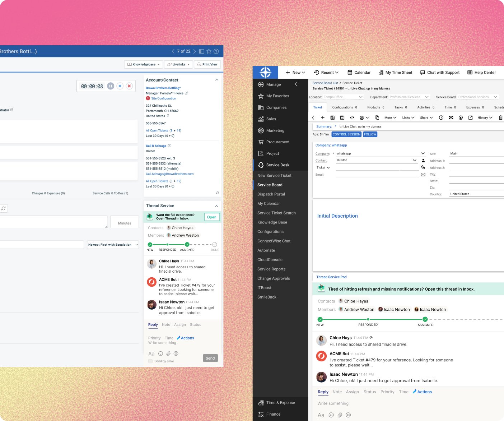Click the emoji icon in the Reply composer
Image resolution: width=504 pixels, height=421 pixels.
click(x=160, y=353)
